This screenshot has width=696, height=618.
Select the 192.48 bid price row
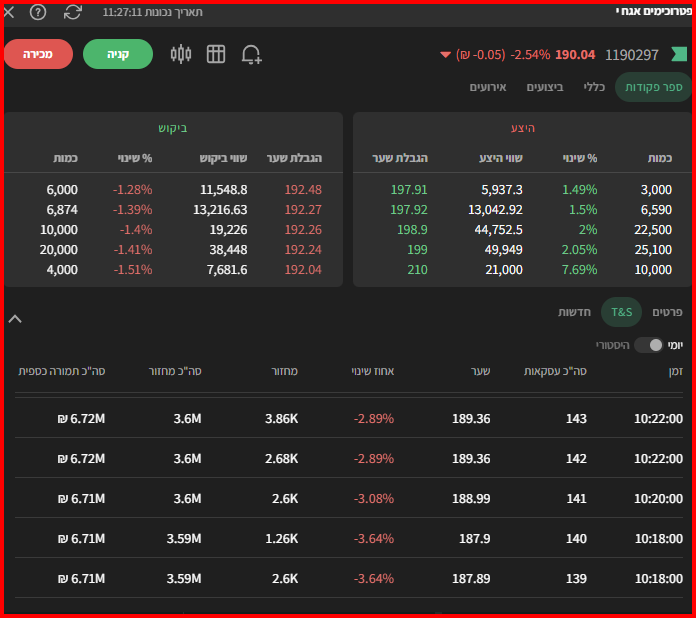coord(174,190)
